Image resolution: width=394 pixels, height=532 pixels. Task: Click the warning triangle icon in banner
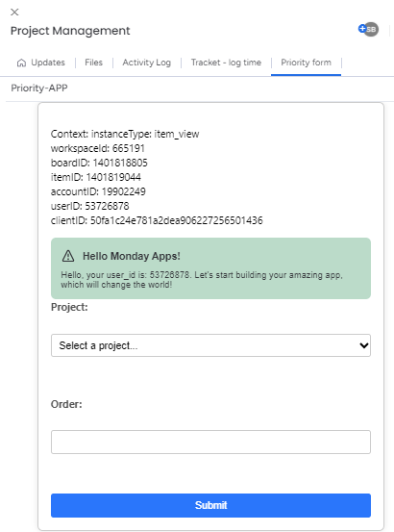pos(68,256)
